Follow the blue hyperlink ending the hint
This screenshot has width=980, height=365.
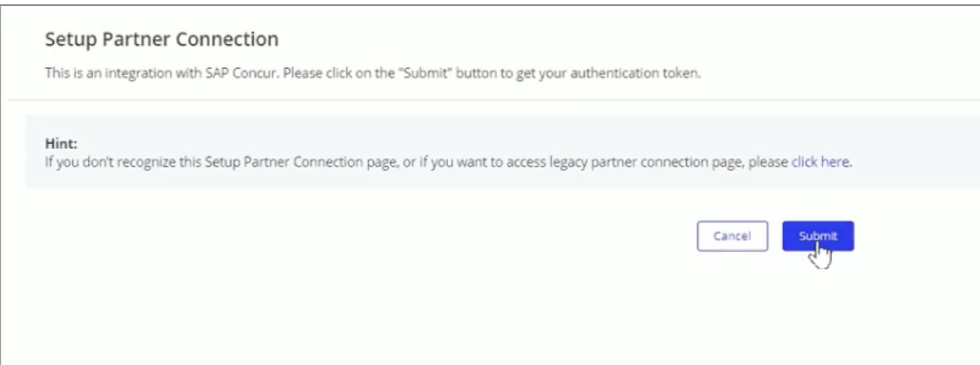[x=820, y=162]
